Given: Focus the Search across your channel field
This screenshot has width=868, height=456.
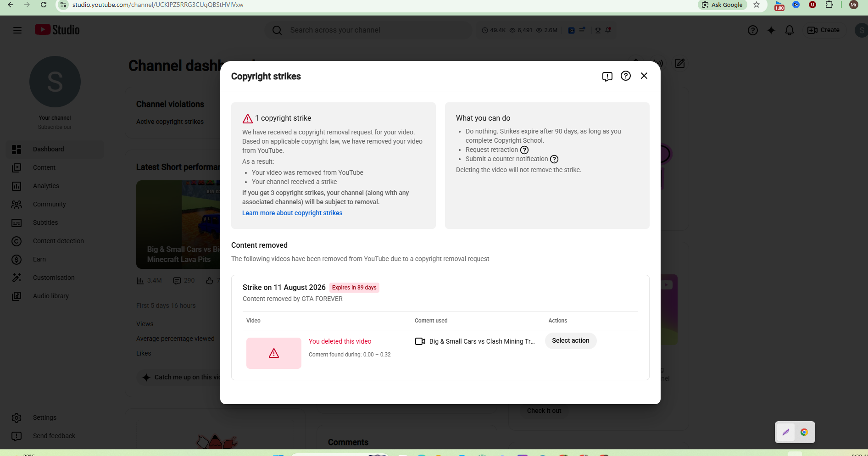Looking at the screenshot, I should [369, 30].
